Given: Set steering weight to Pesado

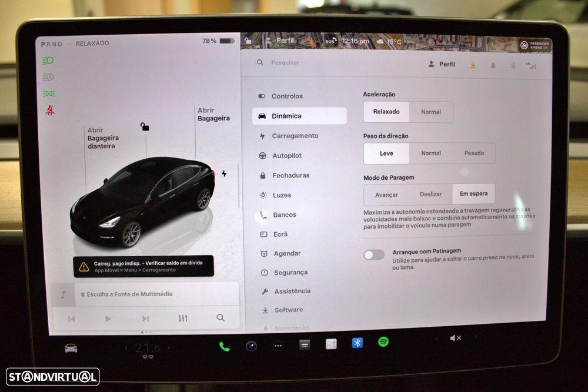Looking at the screenshot, I should click(x=474, y=153).
